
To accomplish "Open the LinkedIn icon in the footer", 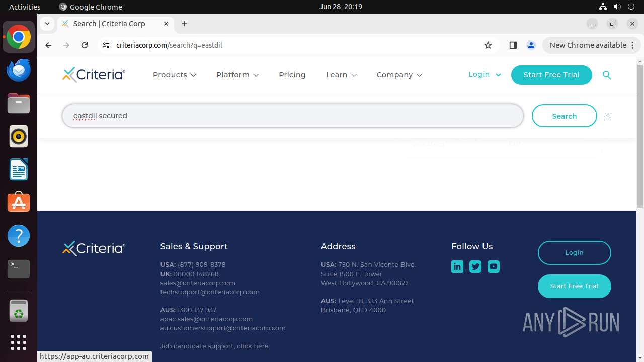I will [457, 266].
